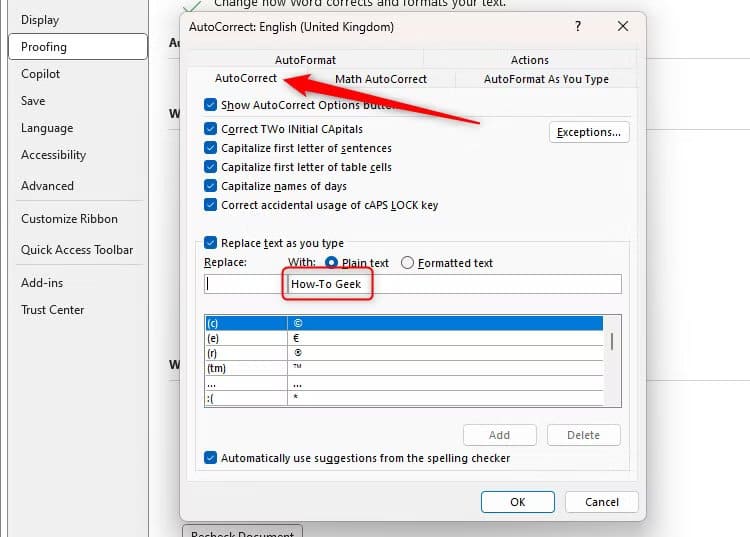
Task: Select the (tm) trademark replacement row
Action: coord(404,368)
